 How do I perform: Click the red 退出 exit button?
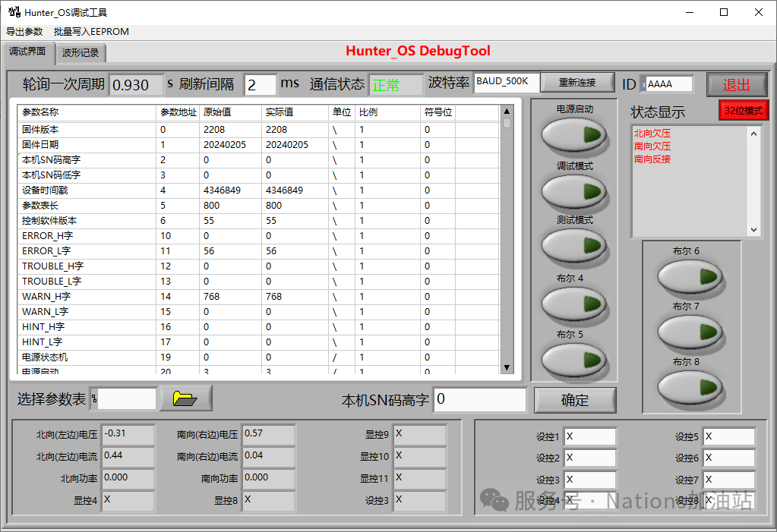point(737,85)
